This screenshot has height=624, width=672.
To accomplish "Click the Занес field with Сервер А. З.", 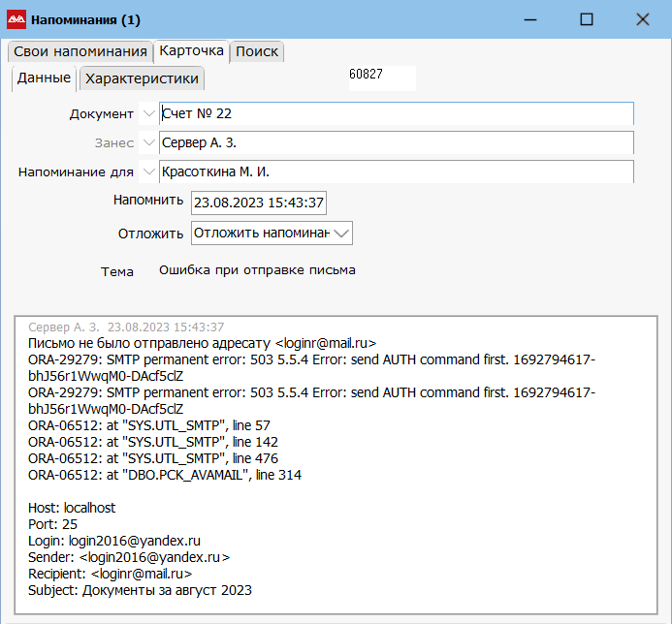I will point(396,143).
